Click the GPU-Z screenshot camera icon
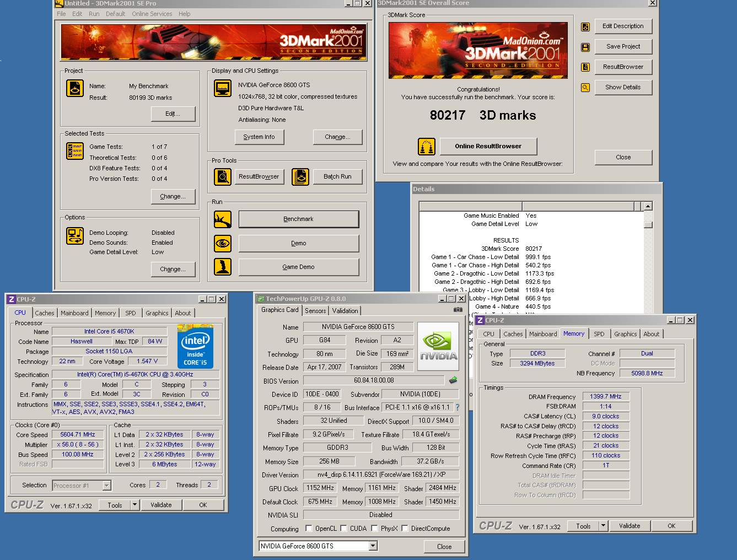 (x=458, y=310)
